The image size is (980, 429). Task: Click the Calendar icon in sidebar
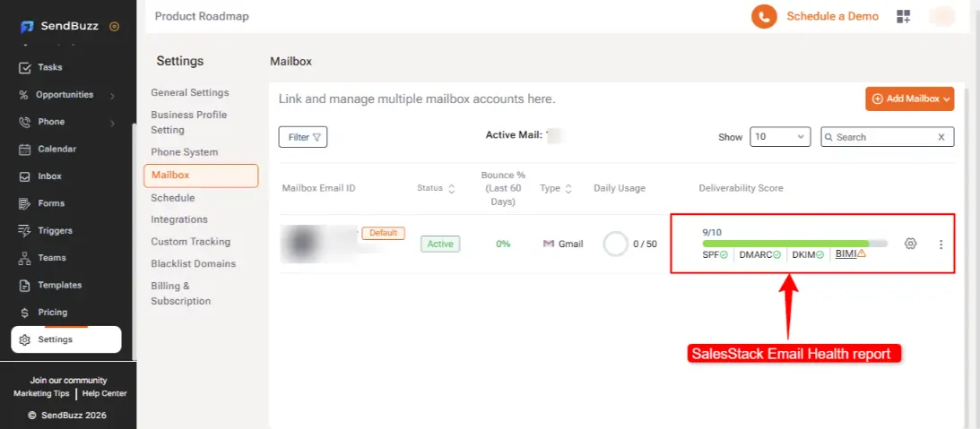[x=24, y=150]
